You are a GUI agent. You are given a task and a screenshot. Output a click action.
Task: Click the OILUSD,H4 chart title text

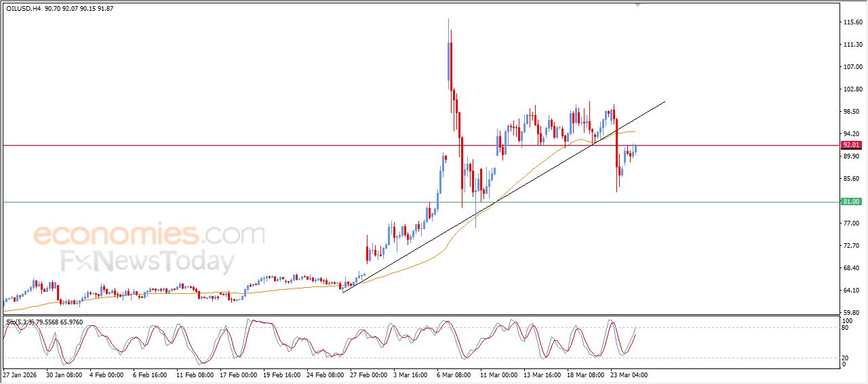[22, 8]
